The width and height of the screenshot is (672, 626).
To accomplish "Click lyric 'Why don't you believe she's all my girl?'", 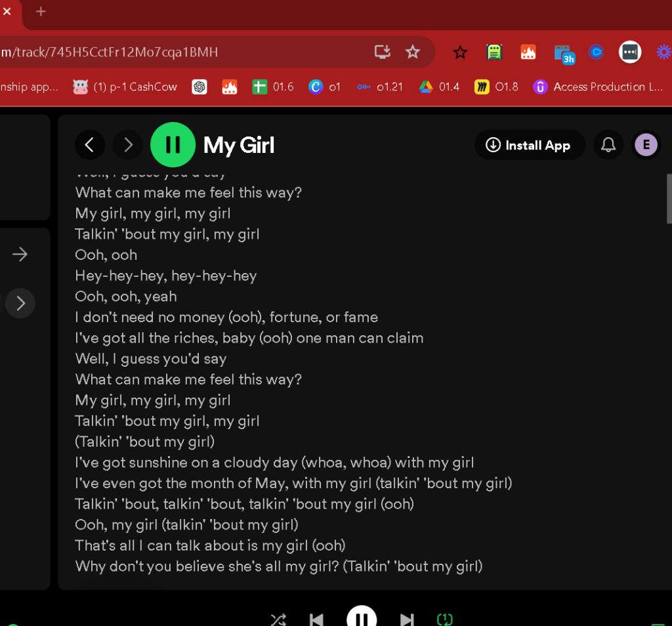I will (x=207, y=566).
